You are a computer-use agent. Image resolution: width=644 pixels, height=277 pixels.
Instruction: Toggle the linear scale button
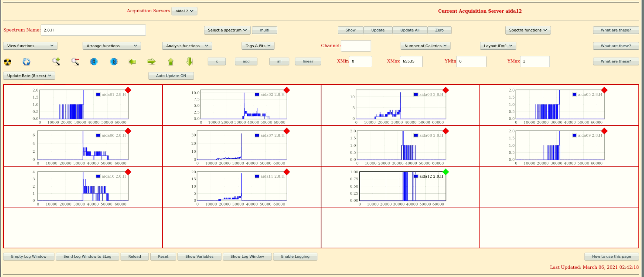[x=308, y=61]
